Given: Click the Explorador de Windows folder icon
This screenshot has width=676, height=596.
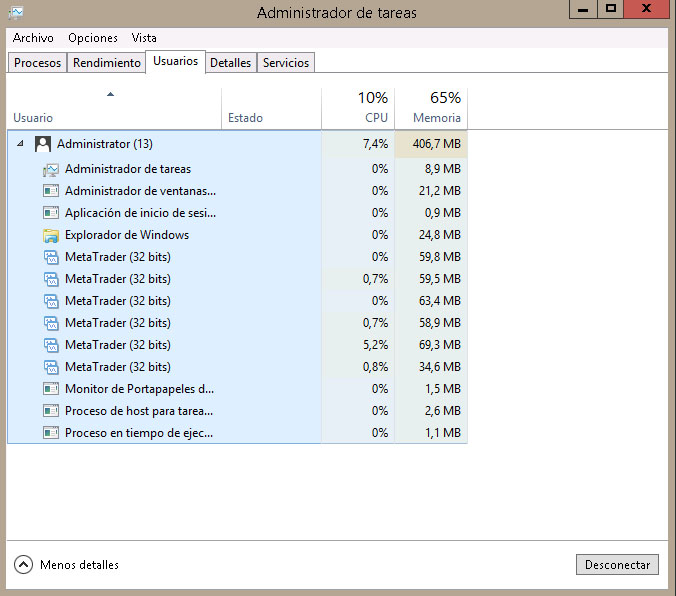Looking at the screenshot, I should coord(51,236).
